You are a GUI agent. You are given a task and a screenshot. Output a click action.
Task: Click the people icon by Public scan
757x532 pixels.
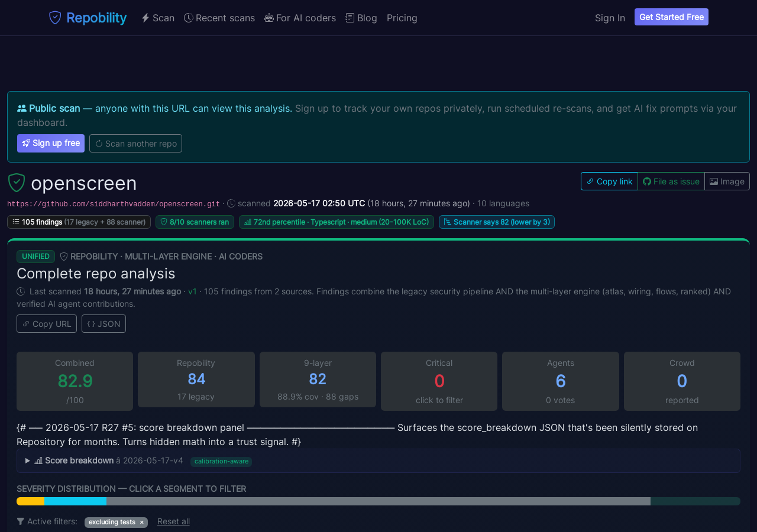pyautogui.click(x=22, y=108)
